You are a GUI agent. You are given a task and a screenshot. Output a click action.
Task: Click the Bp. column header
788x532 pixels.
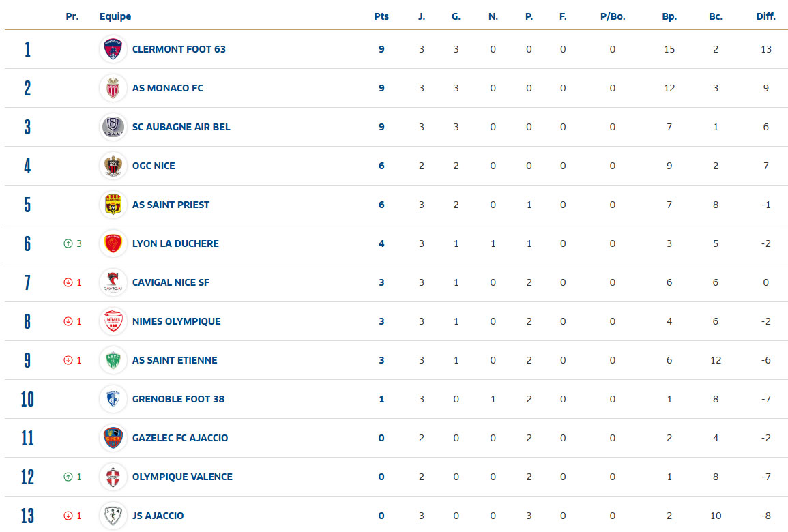coord(669,16)
